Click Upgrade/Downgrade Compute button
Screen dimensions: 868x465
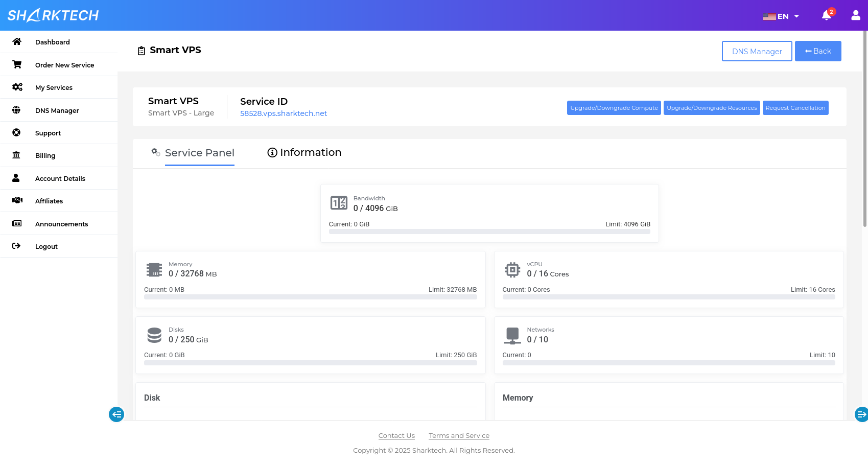tap(614, 108)
